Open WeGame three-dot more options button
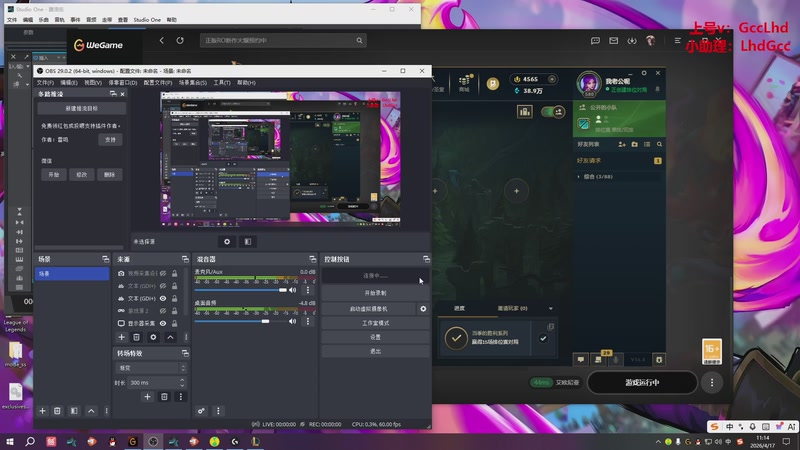 [712, 383]
